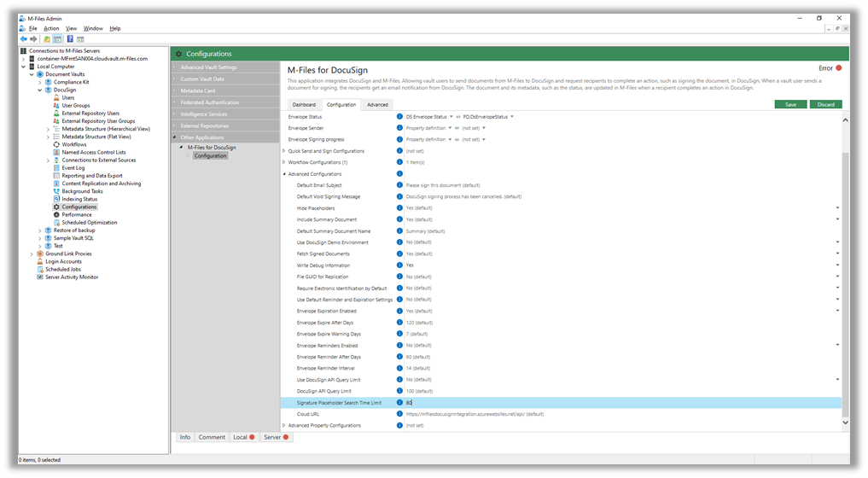The image size is (868, 478).
Task: Open the Use DocuSign Demo Environment dropdown
Action: (x=837, y=242)
